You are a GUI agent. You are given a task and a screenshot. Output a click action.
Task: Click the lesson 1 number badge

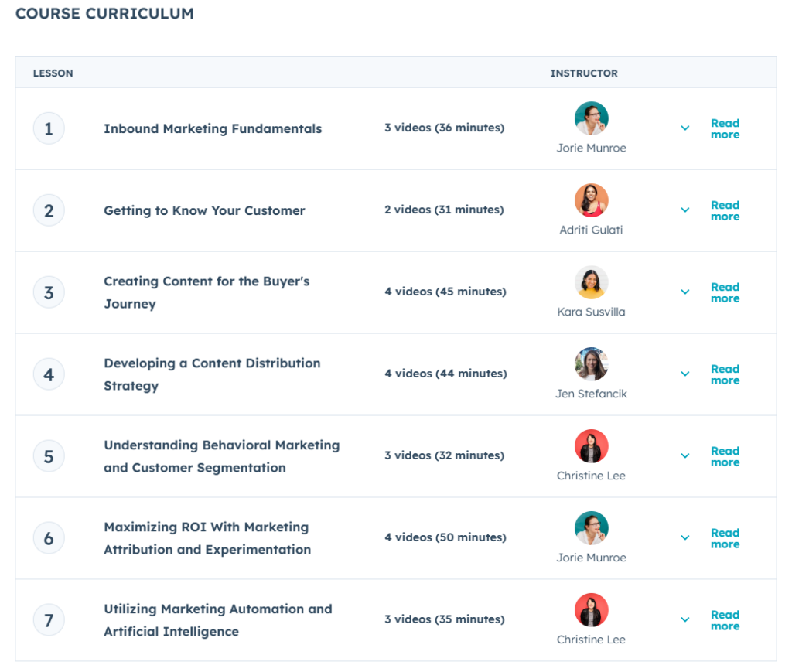49,128
